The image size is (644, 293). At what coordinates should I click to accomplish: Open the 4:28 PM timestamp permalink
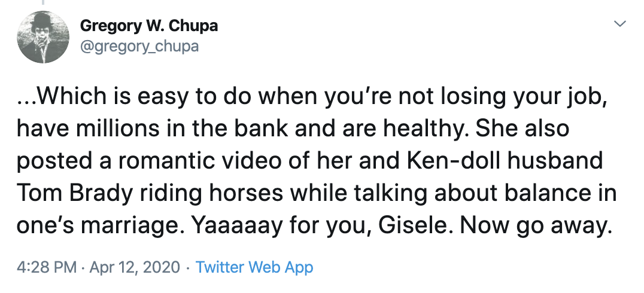[47, 267]
